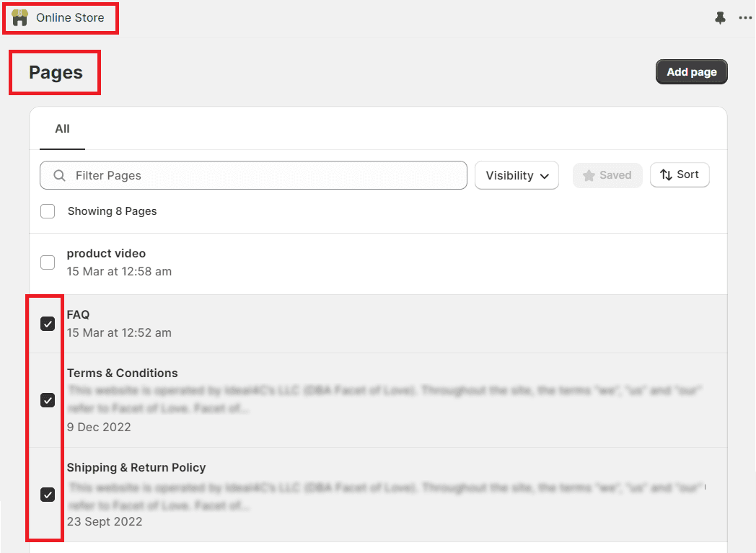This screenshot has height=553, width=756.
Task: Click the chevron on the Visibility filter
Action: coord(546,175)
